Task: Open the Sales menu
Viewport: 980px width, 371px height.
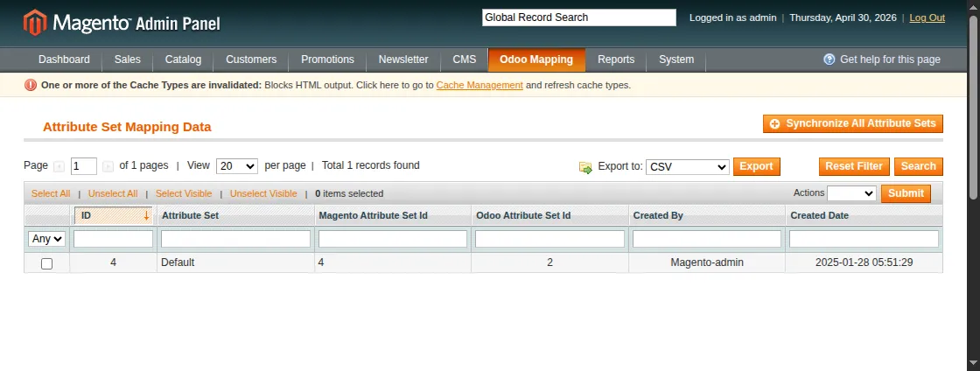Action: pyautogui.click(x=128, y=59)
